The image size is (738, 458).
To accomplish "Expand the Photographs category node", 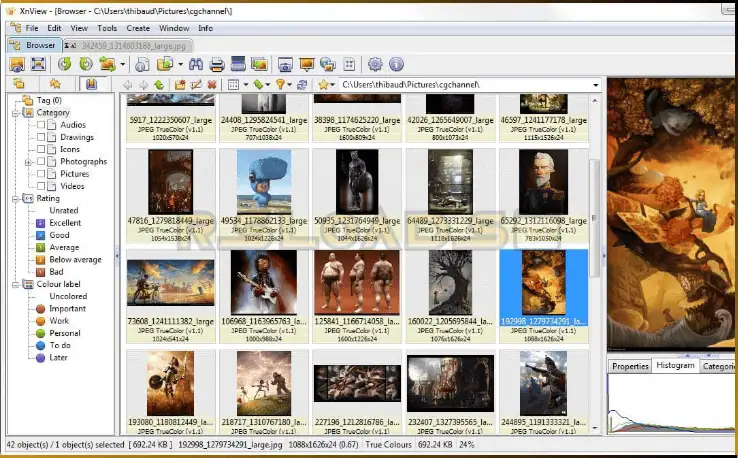I will [x=28, y=162].
